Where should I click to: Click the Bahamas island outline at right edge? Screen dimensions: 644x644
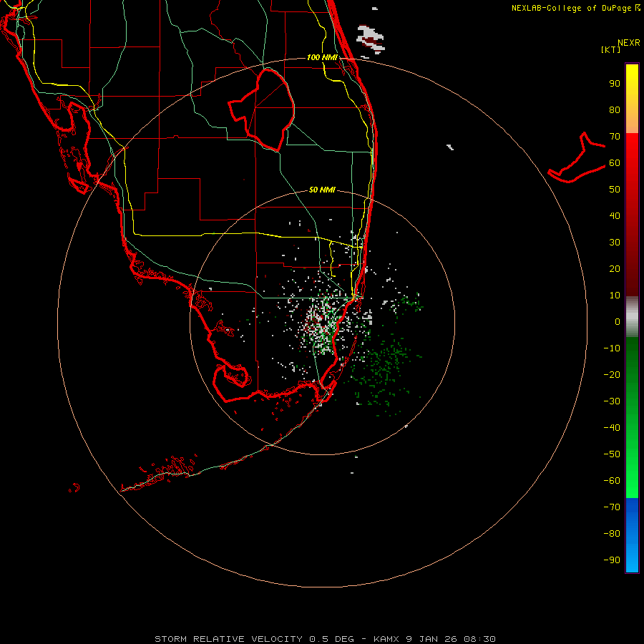[x=577, y=157]
